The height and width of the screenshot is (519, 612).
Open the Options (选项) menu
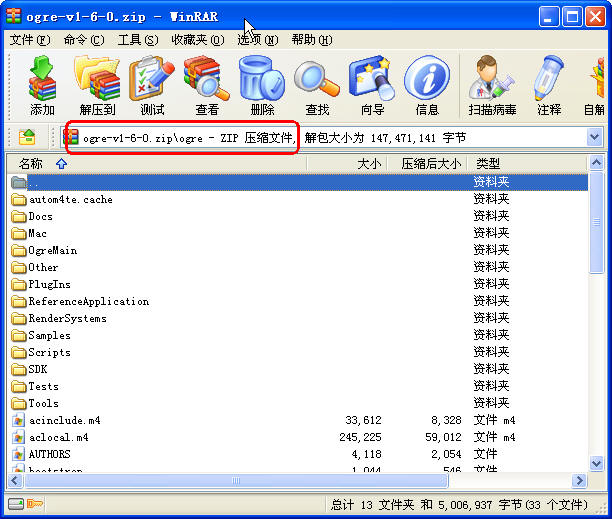[x=258, y=40]
